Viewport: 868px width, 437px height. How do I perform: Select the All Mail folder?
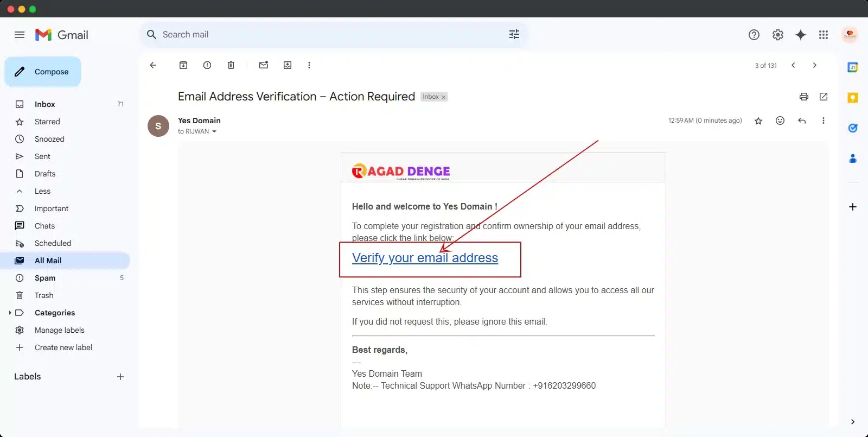click(x=65, y=261)
